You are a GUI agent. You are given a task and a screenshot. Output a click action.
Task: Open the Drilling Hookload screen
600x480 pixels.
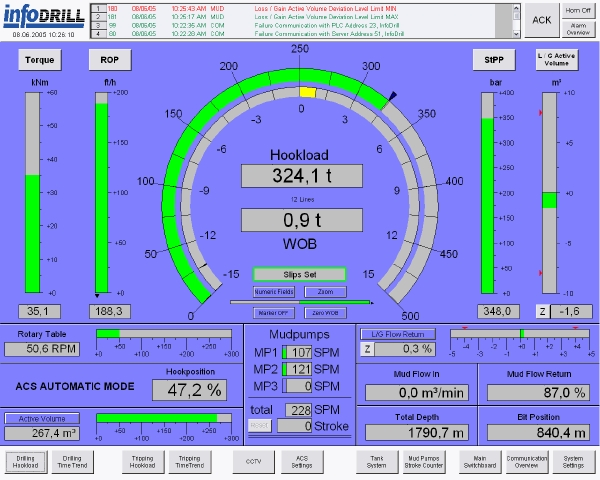click(26, 462)
